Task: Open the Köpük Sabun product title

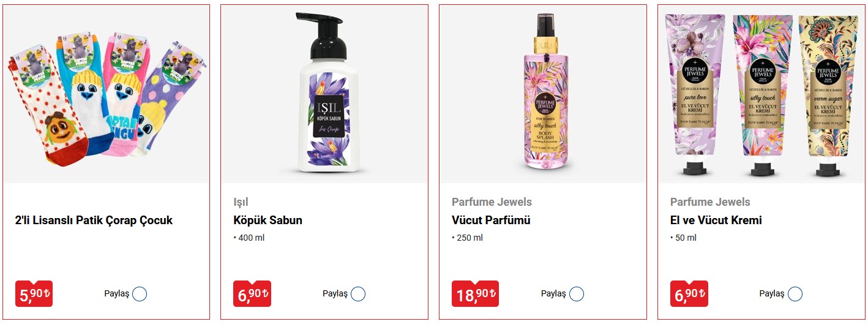Action: (268, 220)
